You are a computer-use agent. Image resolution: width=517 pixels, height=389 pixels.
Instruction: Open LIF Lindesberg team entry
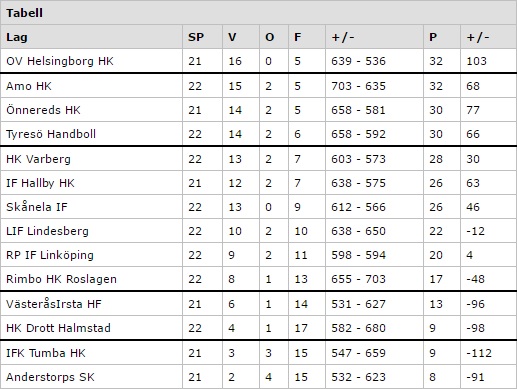47,231
